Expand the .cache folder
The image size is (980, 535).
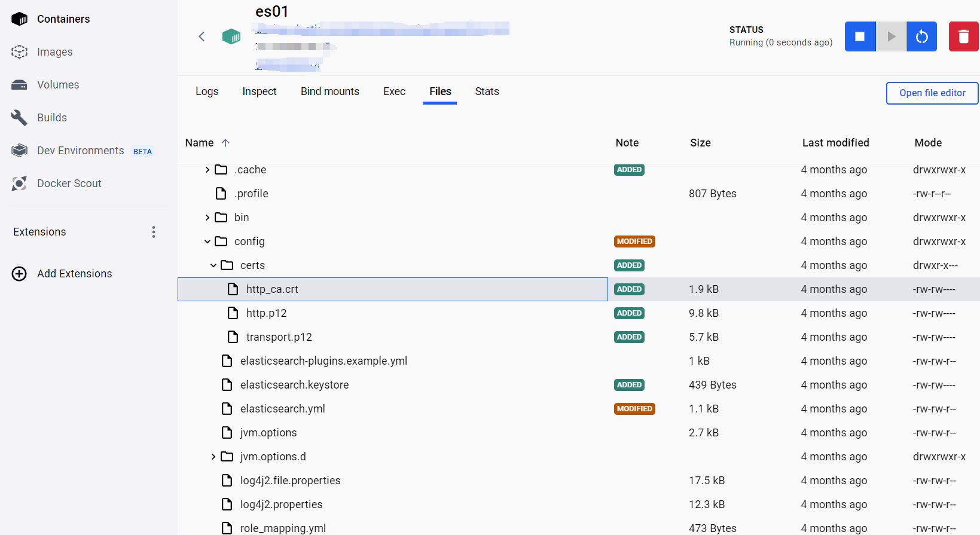(207, 170)
